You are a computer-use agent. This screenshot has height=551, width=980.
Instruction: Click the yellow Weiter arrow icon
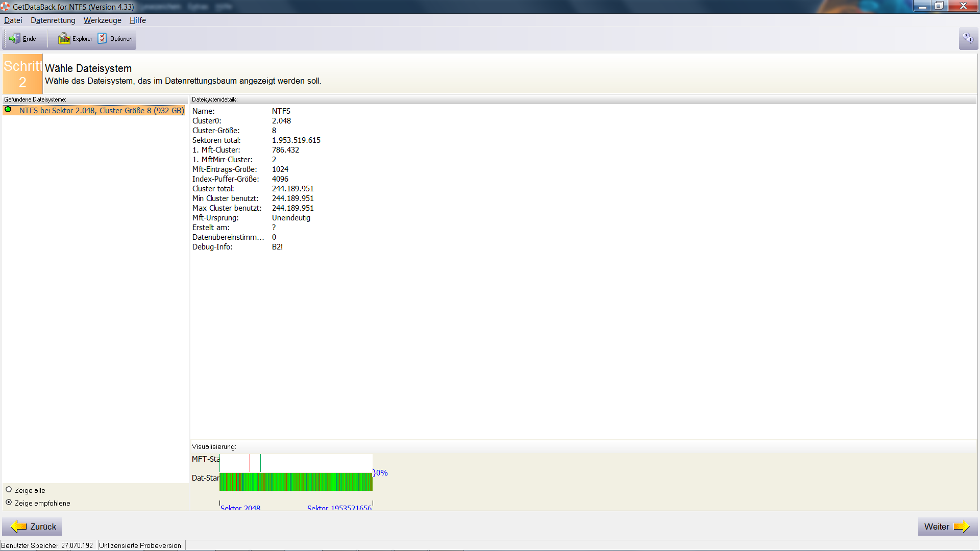click(961, 527)
